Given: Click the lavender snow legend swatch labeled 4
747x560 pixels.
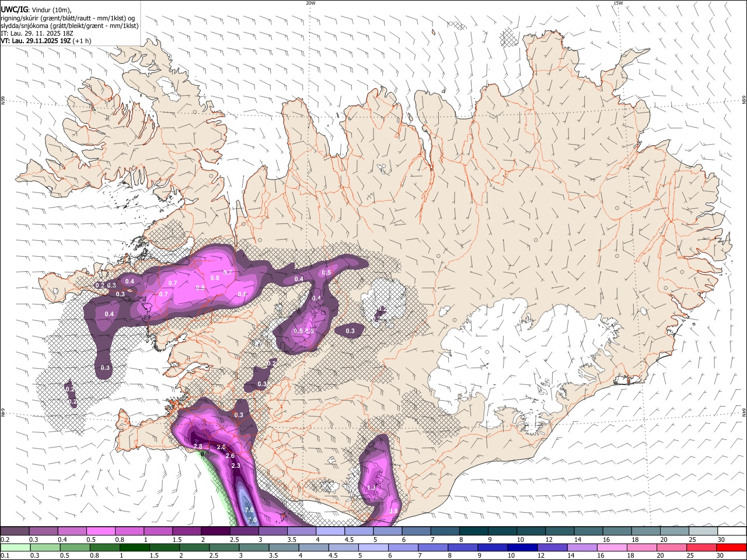Looking at the screenshot, I should 329,531.
